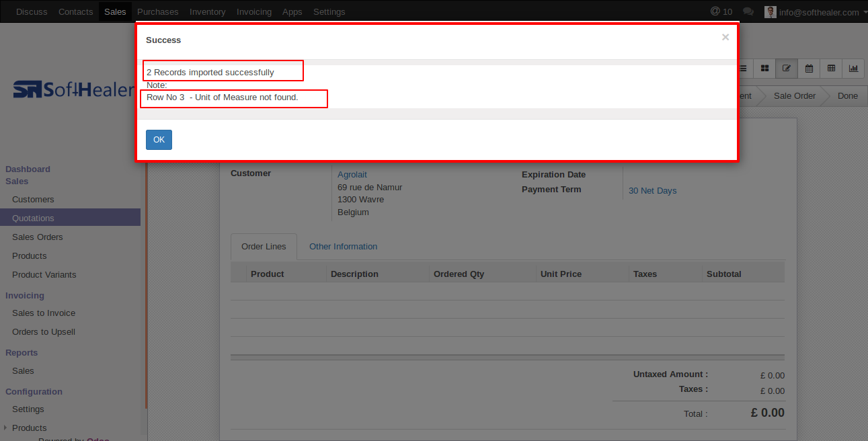The width and height of the screenshot is (868, 441).
Task: Click the Taxes column header
Action: tap(645, 274)
